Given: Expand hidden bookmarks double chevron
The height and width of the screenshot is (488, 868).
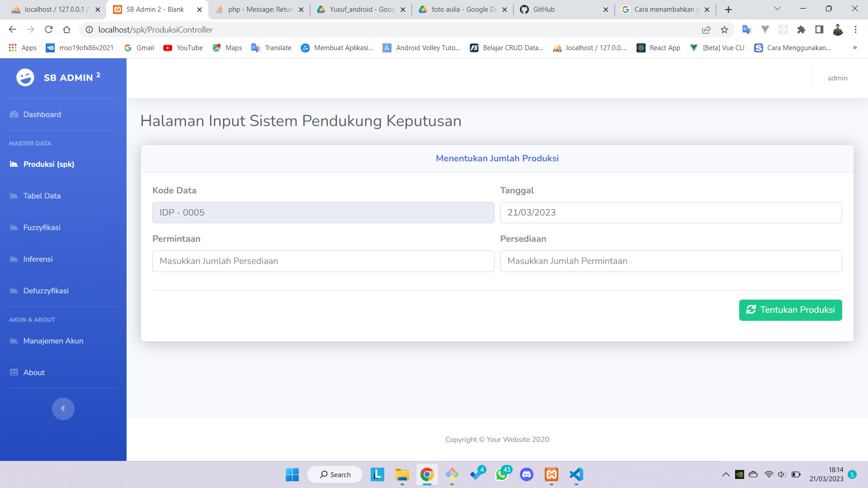Looking at the screenshot, I should [x=854, y=48].
